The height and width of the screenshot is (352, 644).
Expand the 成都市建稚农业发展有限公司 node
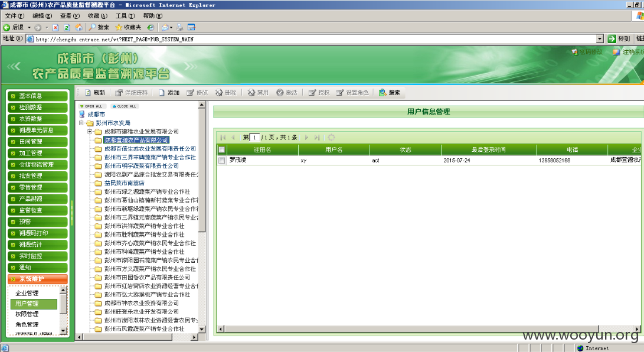pyautogui.click(x=90, y=132)
